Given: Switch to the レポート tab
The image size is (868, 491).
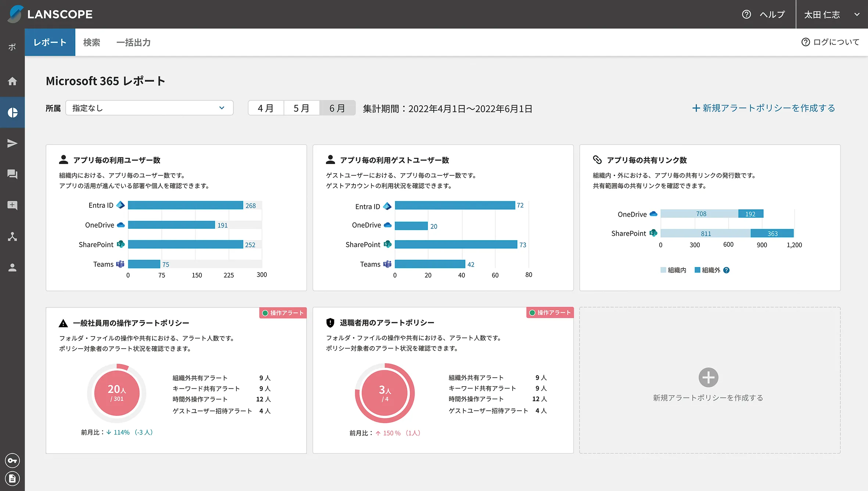Looking at the screenshot, I should pyautogui.click(x=50, y=42).
